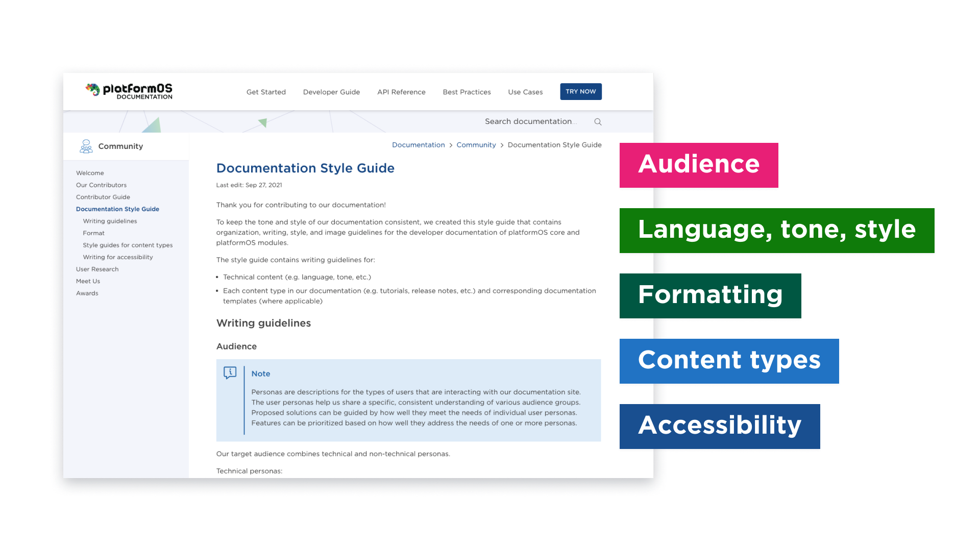Click the search magnifier icon
Viewport: 980px width, 551px height.
597,121
